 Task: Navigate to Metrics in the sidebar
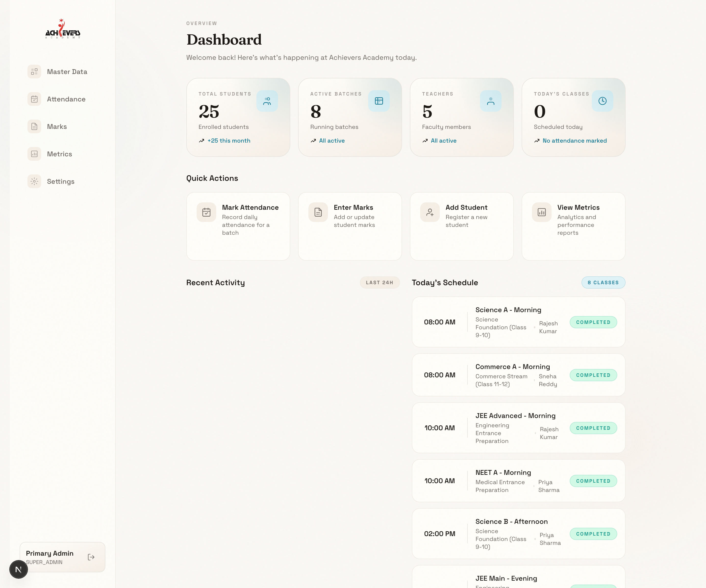click(59, 154)
